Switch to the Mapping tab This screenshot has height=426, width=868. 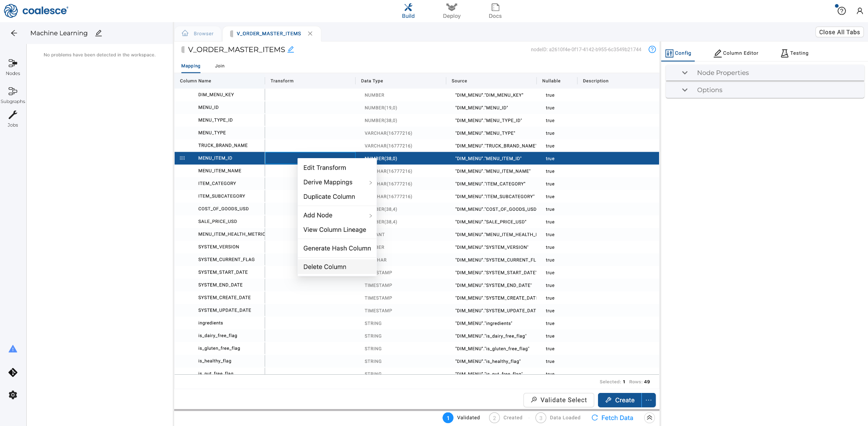click(191, 66)
